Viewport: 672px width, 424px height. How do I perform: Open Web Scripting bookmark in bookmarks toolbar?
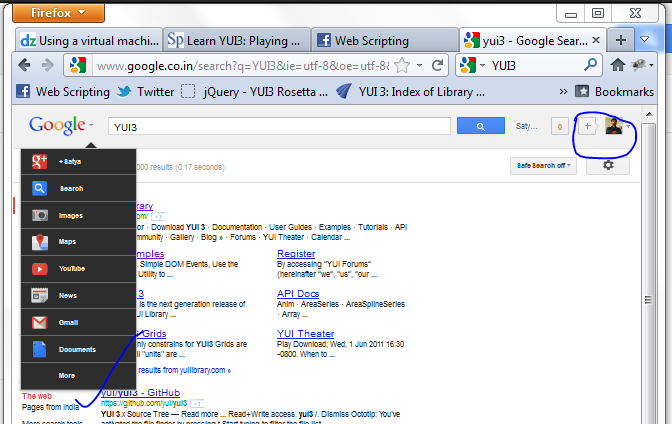[63, 92]
